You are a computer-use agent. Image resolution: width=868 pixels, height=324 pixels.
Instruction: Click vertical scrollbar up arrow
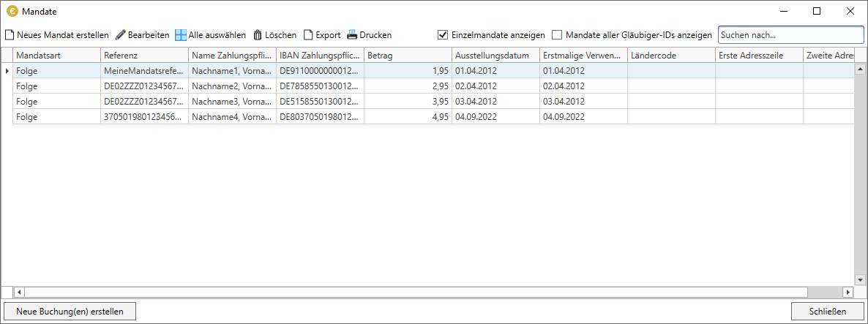(x=860, y=69)
